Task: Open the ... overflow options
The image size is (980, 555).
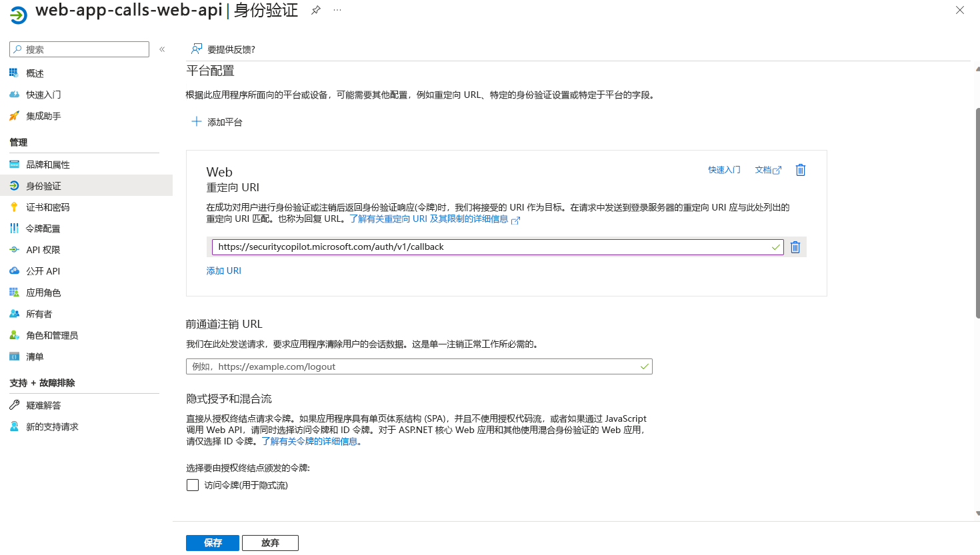Action: tap(337, 10)
